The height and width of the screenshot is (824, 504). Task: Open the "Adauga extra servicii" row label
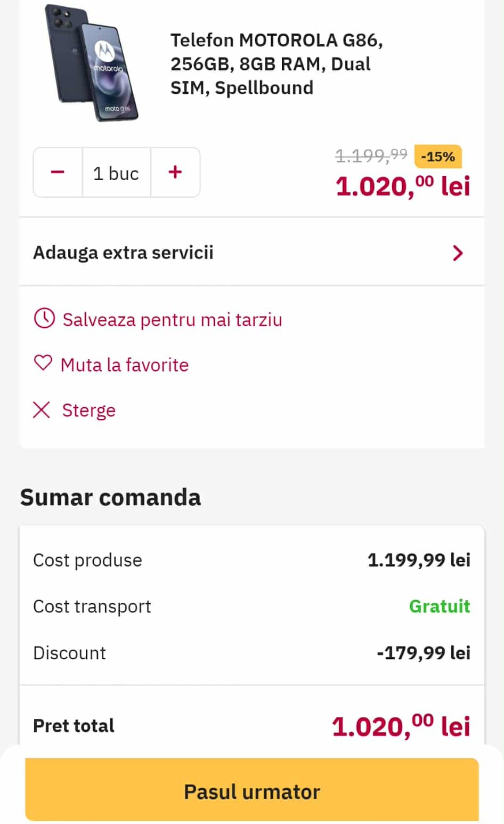[123, 253]
